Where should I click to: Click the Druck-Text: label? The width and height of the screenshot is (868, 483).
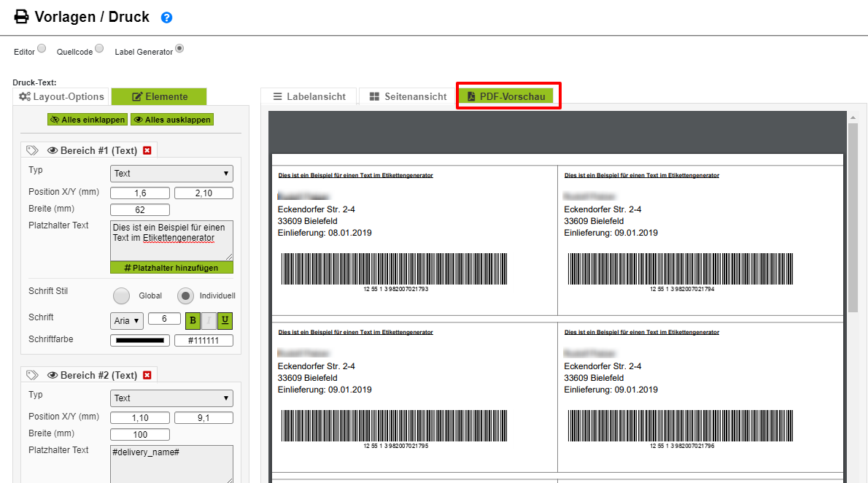34,82
